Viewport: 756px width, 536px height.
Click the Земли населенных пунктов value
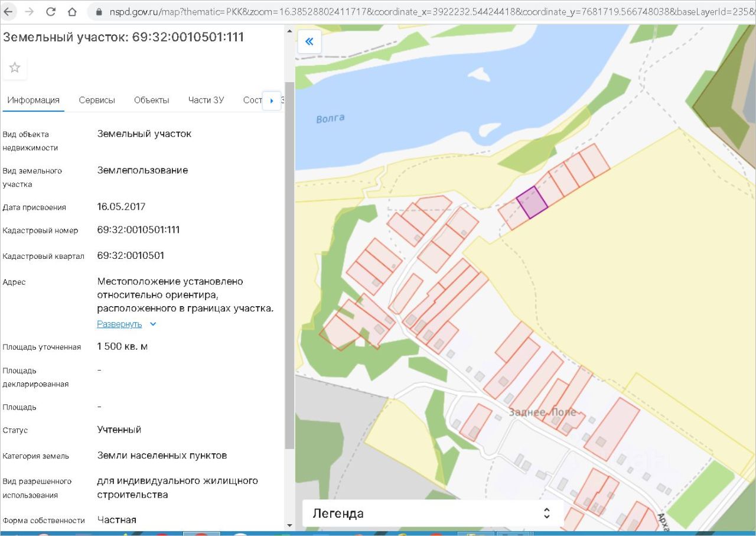162,455
